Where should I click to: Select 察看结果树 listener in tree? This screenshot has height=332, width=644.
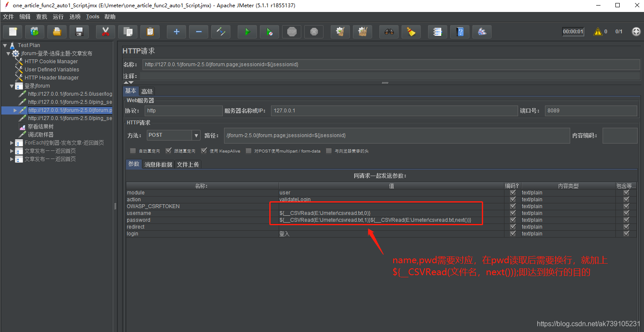41,127
